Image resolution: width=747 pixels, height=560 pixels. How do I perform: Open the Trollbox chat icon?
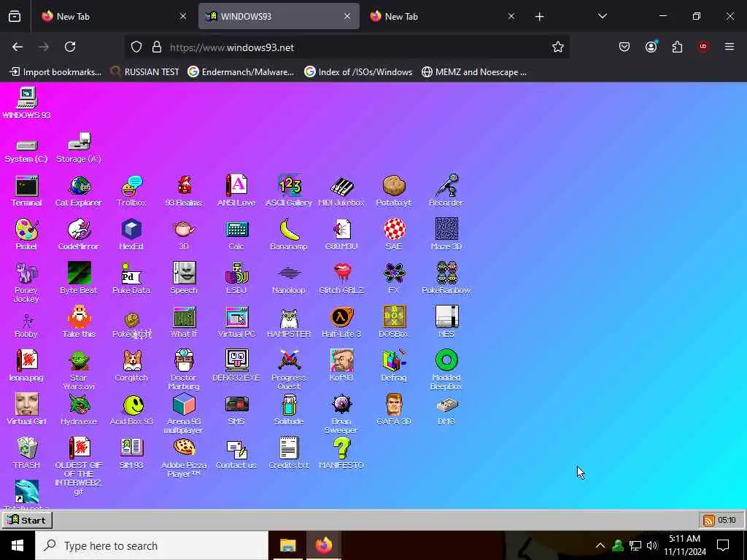click(131, 191)
